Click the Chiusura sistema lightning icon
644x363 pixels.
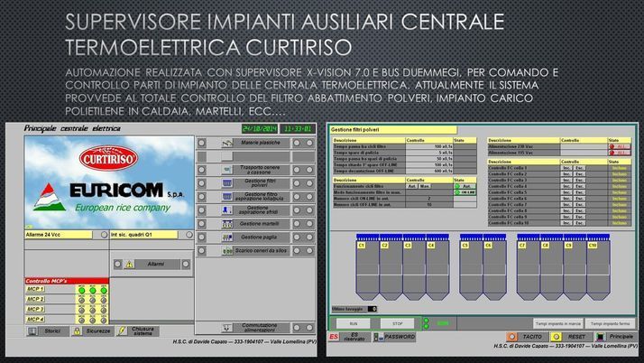click(122, 330)
